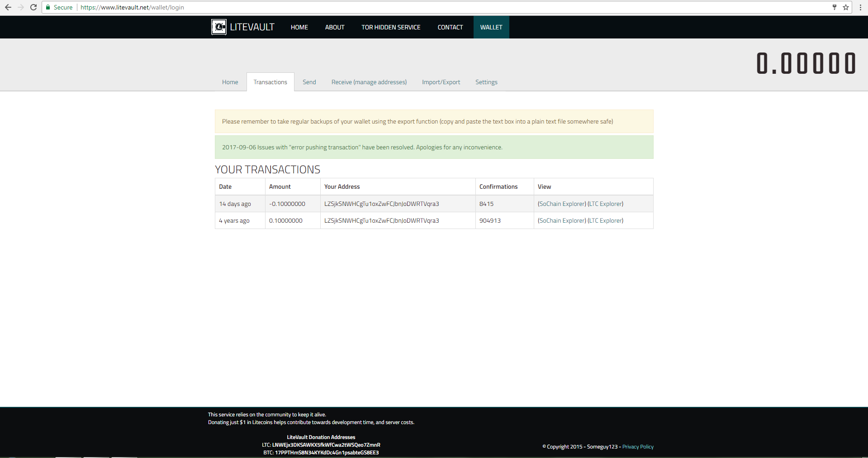
Task: Bookmark the page with the star icon
Action: point(846,7)
